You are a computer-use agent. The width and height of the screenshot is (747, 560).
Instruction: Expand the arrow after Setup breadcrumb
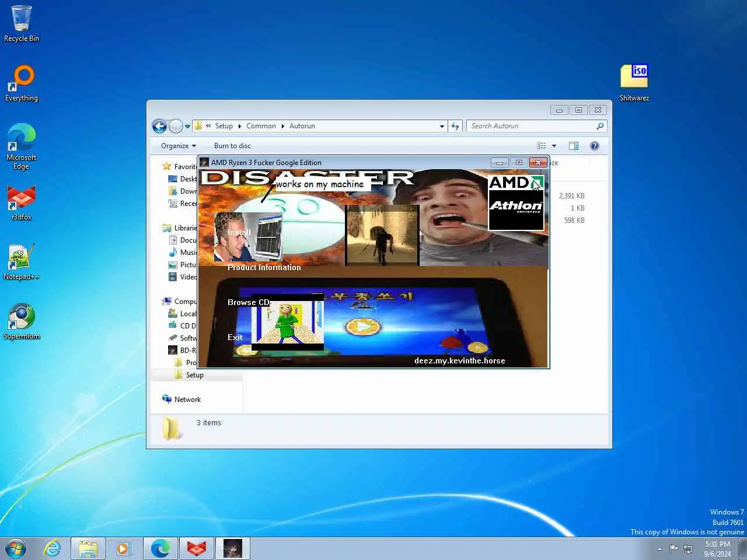(239, 126)
